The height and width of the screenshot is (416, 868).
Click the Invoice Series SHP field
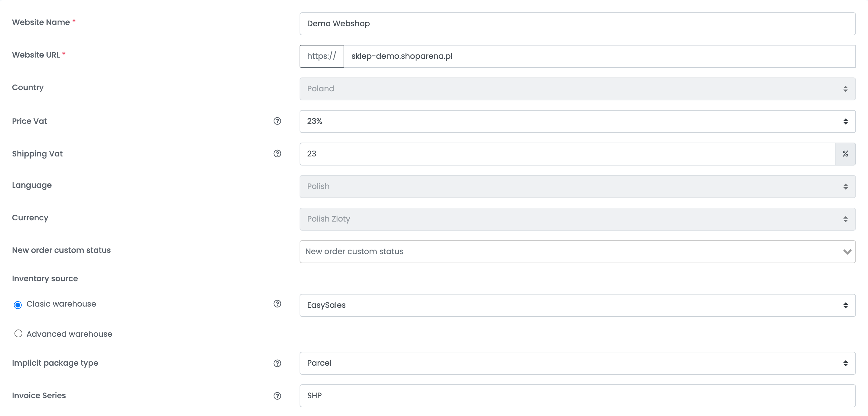[577, 396]
